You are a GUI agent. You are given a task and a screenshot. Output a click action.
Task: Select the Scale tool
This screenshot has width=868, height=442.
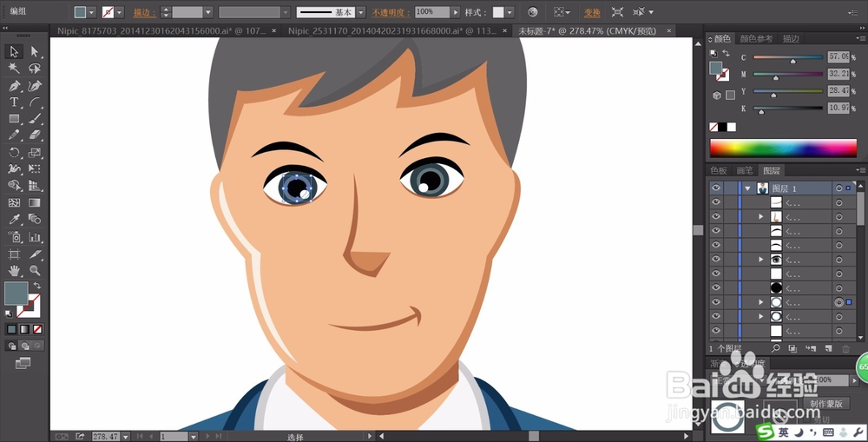[35, 152]
